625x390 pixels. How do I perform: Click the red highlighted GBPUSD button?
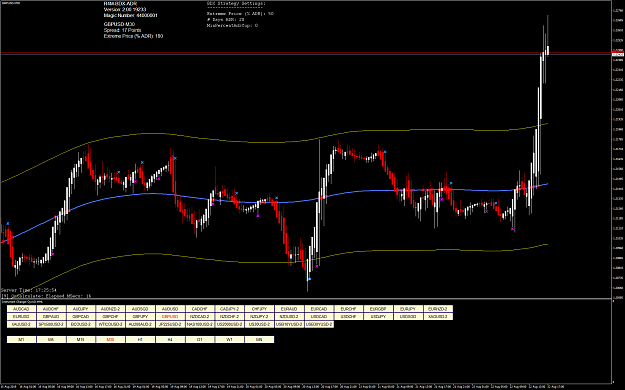(170, 317)
